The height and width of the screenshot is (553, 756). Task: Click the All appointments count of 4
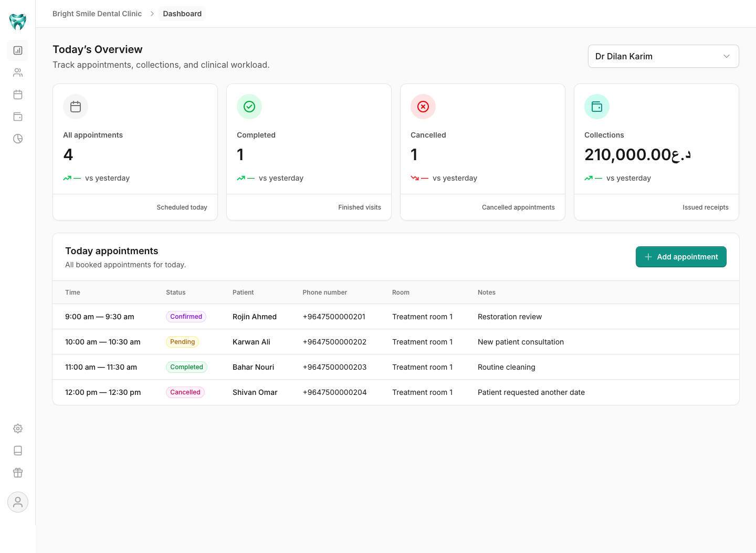(x=68, y=154)
